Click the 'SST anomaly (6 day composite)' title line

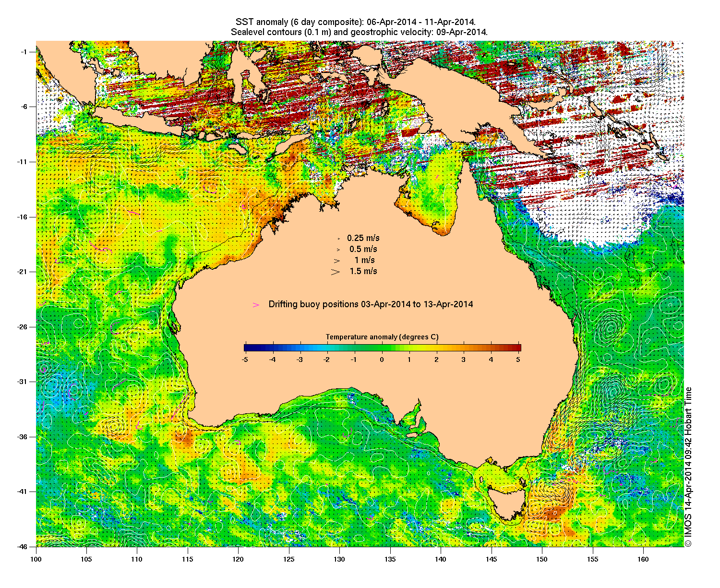pyautogui.click(x=356, y=22)
